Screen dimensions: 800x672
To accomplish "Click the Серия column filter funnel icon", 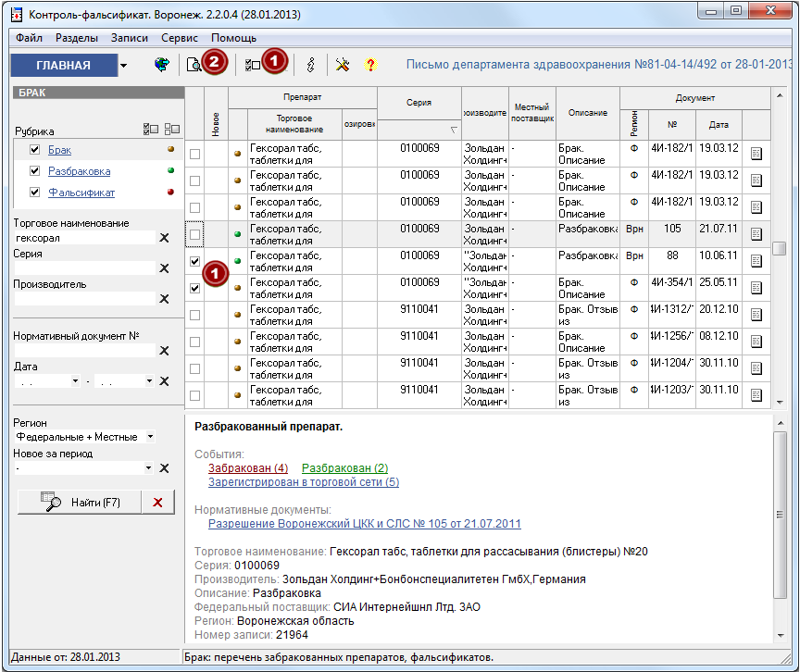I will [x=454, y=130].
